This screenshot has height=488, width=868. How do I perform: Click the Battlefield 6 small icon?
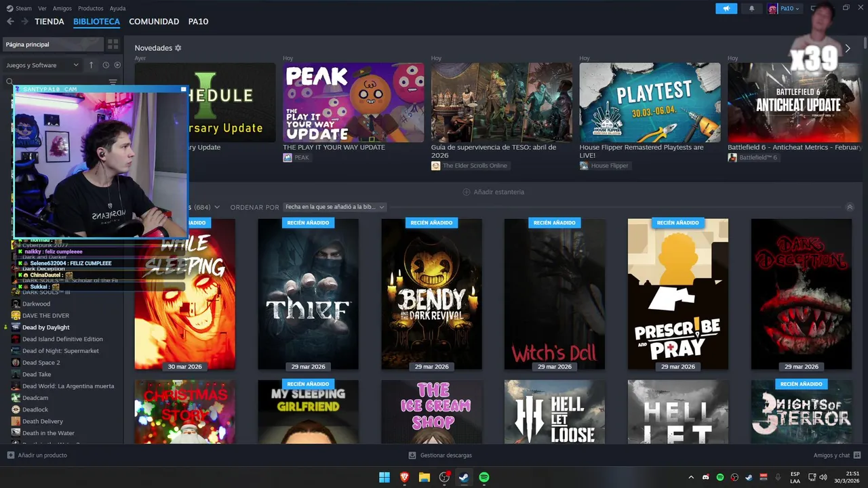(x=732, y=157)
